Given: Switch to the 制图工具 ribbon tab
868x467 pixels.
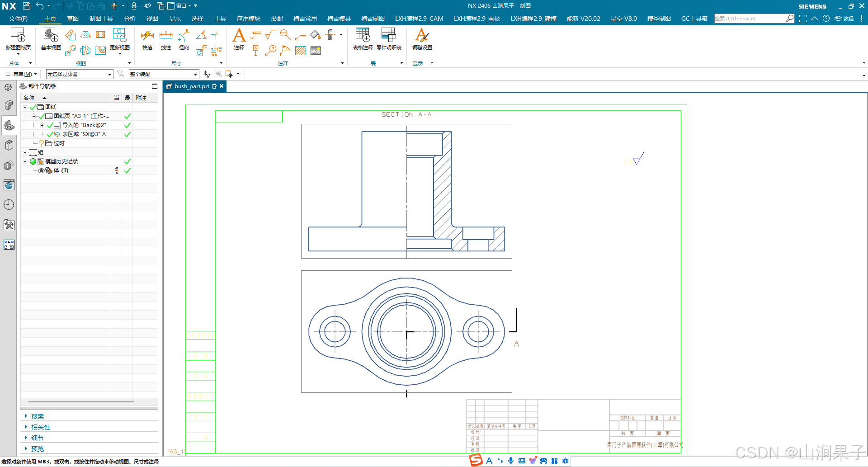Looking at the screenshot, I should point(101,19).
